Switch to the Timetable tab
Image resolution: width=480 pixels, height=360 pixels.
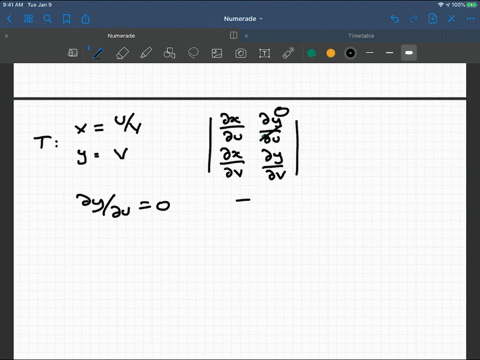pyautogui.click(x=361, y=36)
